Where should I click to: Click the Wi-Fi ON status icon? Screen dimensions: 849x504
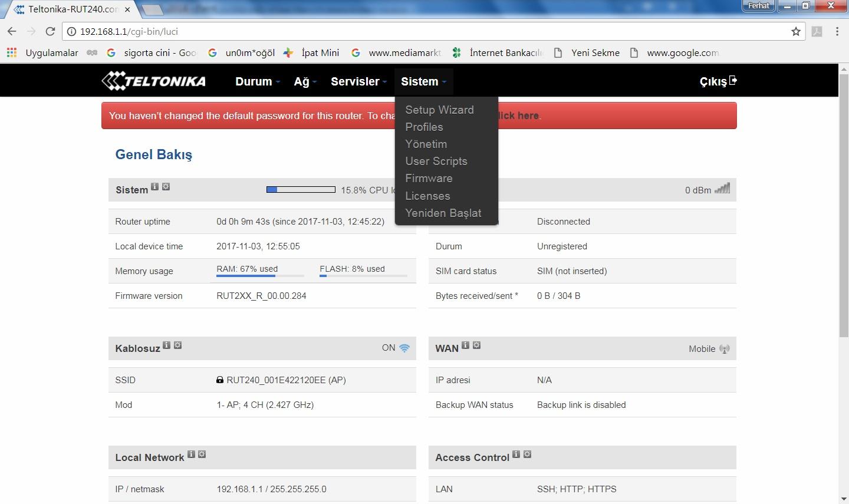[404, 348]
